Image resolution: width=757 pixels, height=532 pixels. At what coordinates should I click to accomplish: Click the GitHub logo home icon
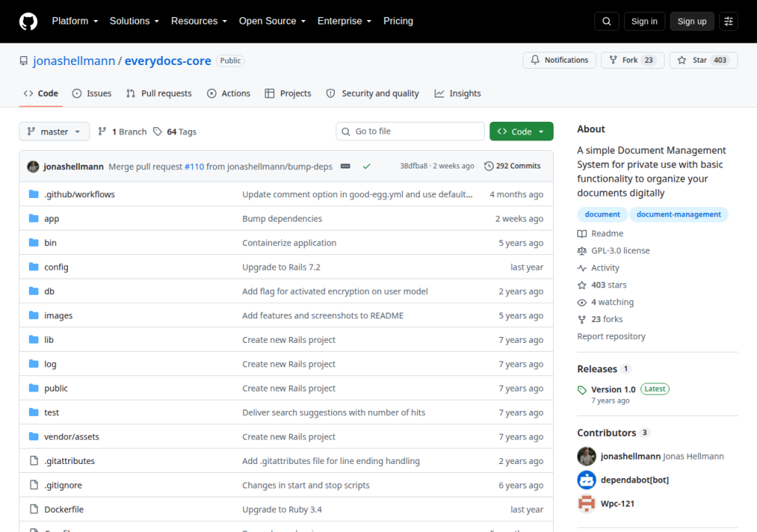pos(28,21)
